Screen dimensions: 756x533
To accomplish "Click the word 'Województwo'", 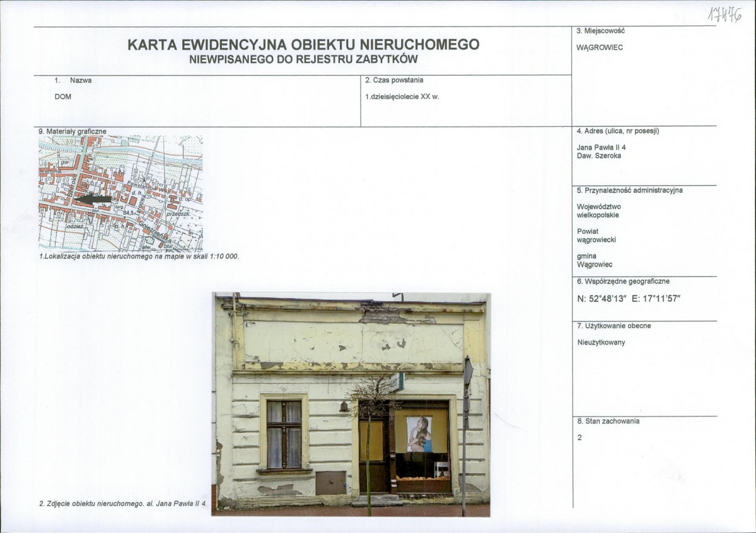I will (x=599, y=207).
